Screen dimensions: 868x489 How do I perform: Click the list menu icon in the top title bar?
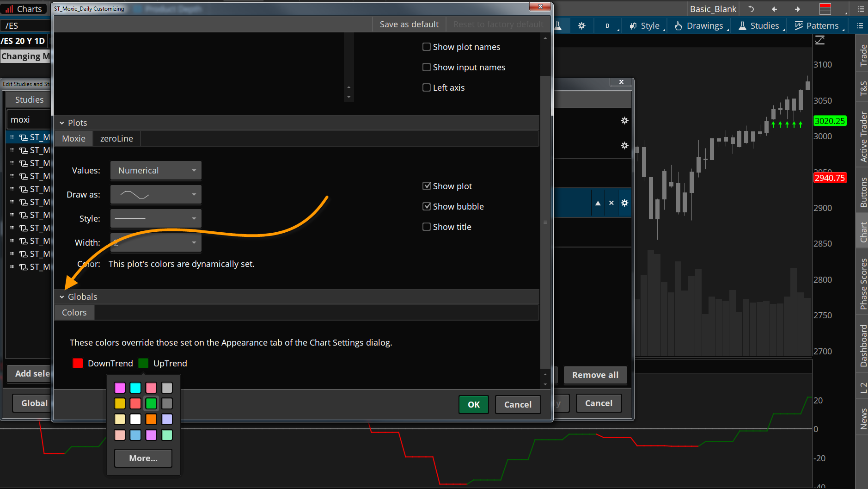(861, 9)
